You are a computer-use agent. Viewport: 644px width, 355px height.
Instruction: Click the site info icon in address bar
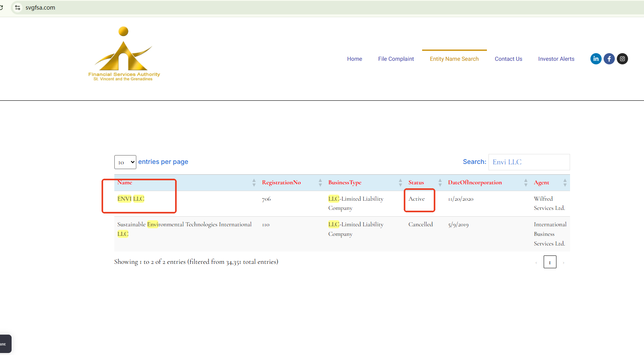18,8
